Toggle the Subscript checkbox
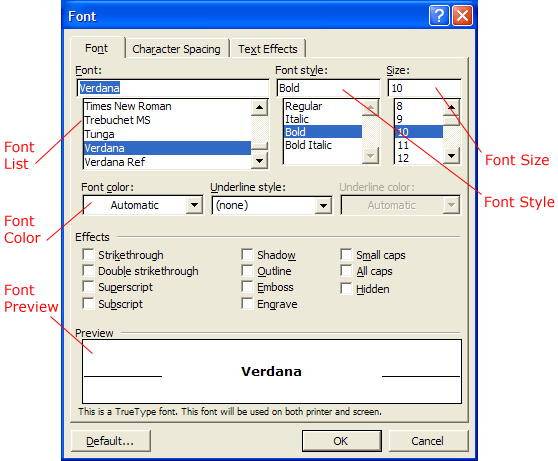This screenshot has height=461, width=558. coord(88,304)
